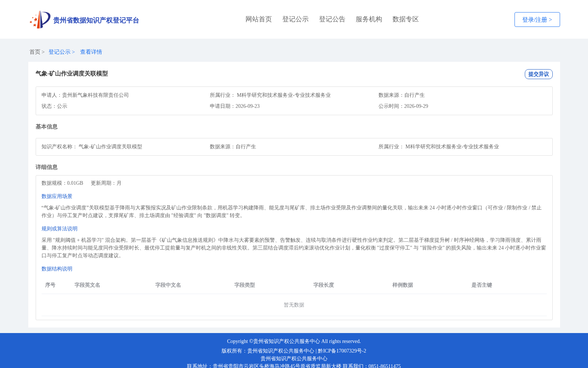Click 数据来源:自行产生 in 基本信息 section
Viewport: 588px width, 368px height.
(233, 146)
